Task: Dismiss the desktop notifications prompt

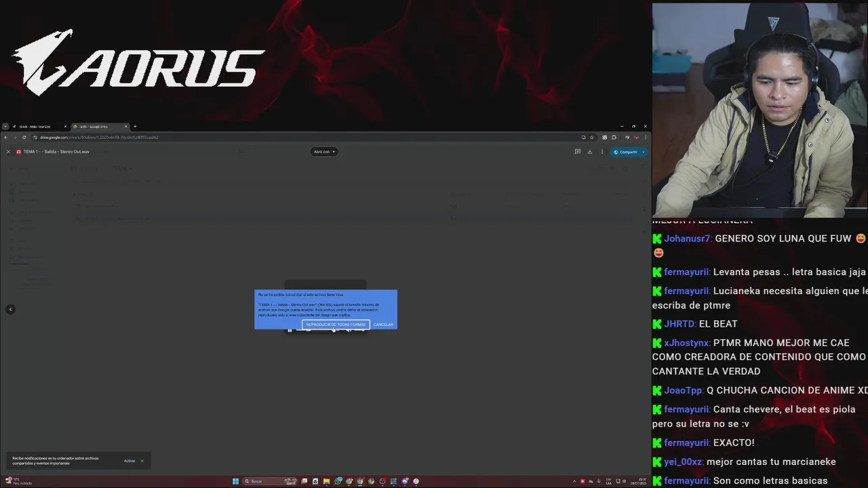Action: click(142, 461)
